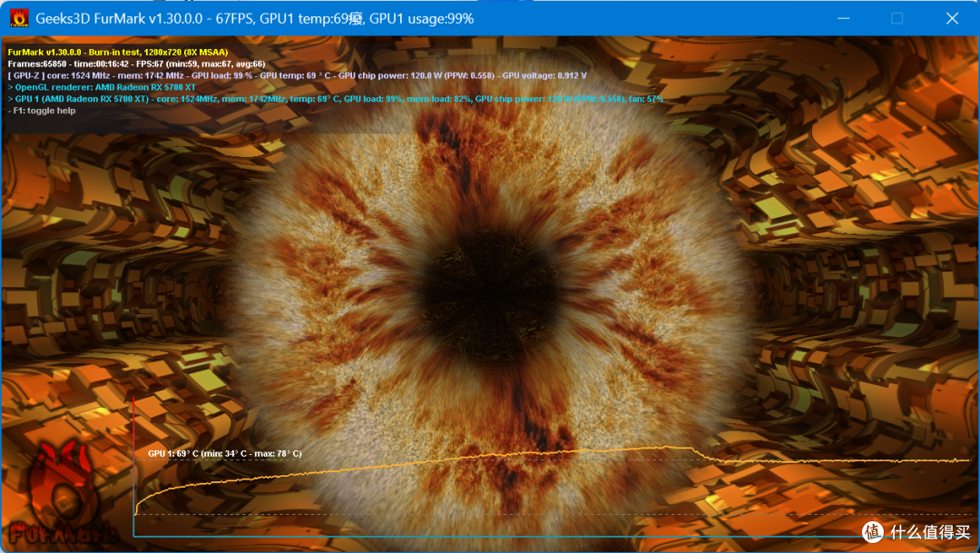Click the [GPU-Z] core 1524 MHz stats line

coord(297,75)
